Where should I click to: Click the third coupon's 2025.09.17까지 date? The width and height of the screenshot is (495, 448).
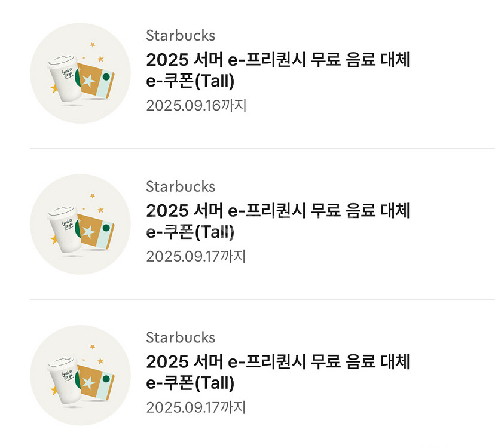tap(196, 408)
